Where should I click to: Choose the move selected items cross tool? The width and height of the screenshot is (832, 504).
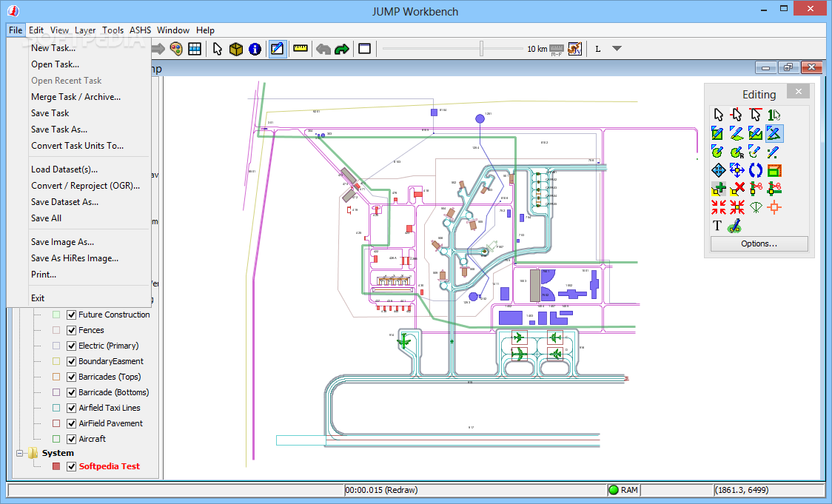coord(737,170)
